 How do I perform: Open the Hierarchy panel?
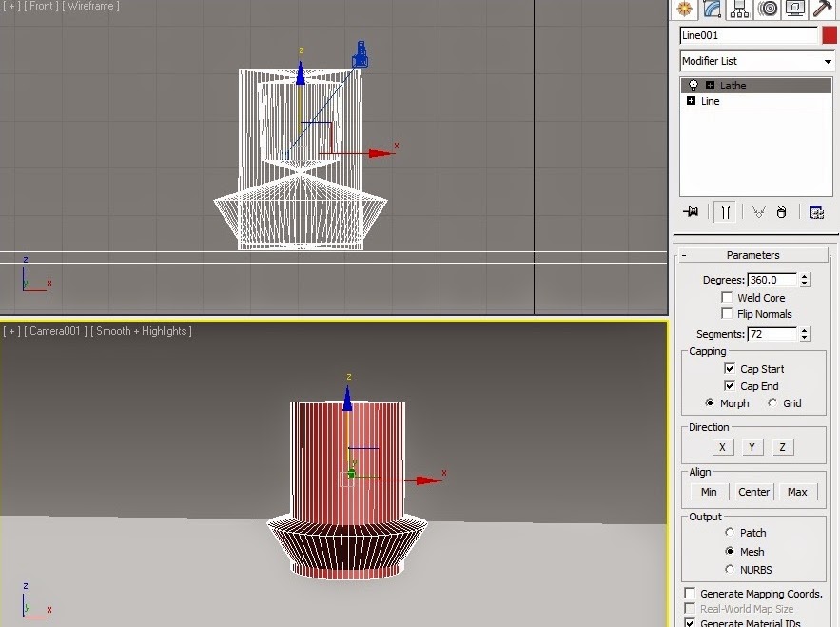[738, 9]
